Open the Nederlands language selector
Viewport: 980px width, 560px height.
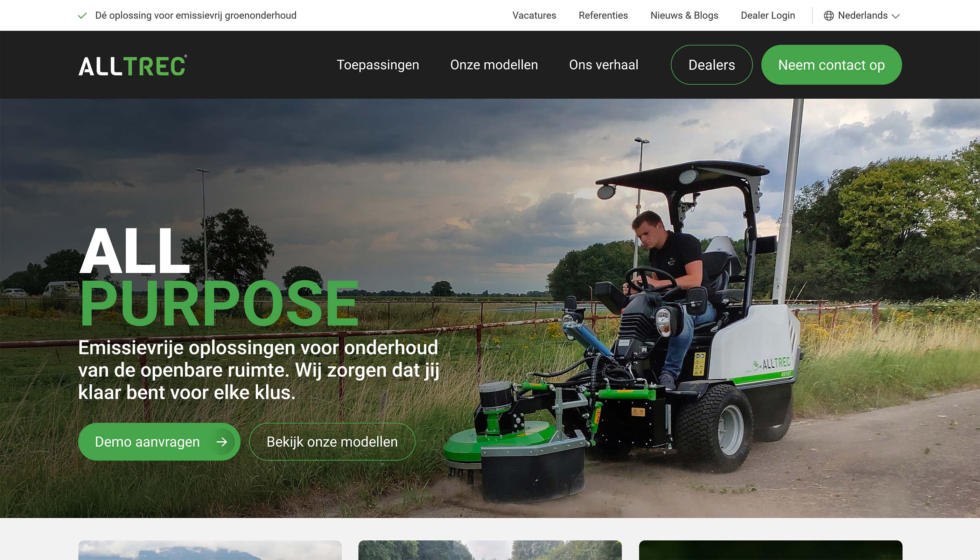pos(862,16)
